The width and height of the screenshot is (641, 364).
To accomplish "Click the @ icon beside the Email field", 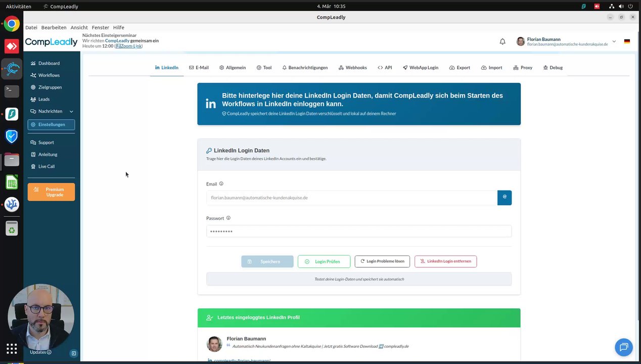I will pos(505,198).
